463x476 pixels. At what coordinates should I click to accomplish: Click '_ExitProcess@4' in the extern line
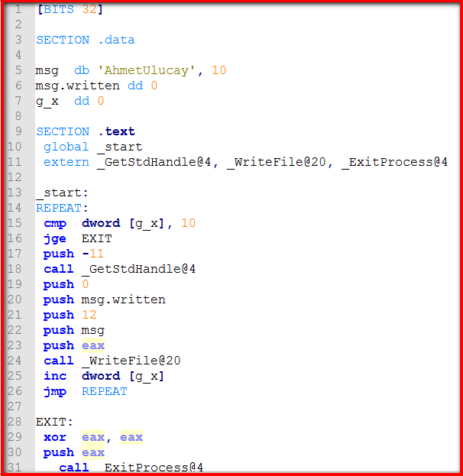[x=395, y=163]
